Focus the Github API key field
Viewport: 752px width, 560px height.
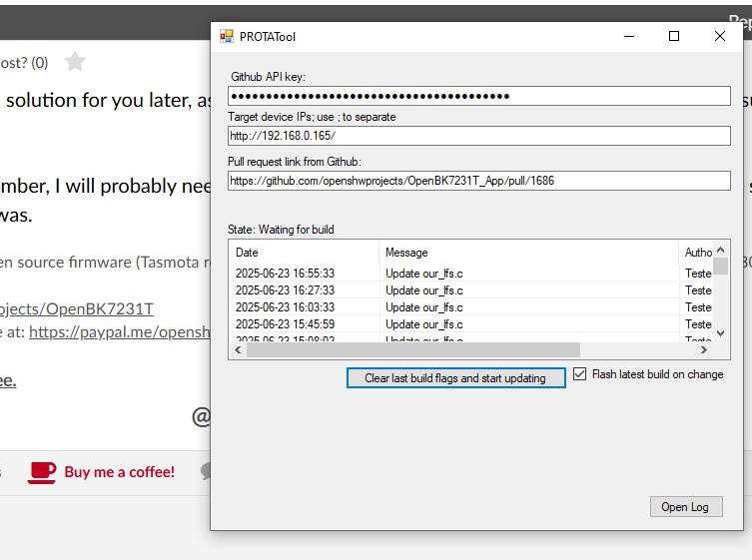coord(479,96)
